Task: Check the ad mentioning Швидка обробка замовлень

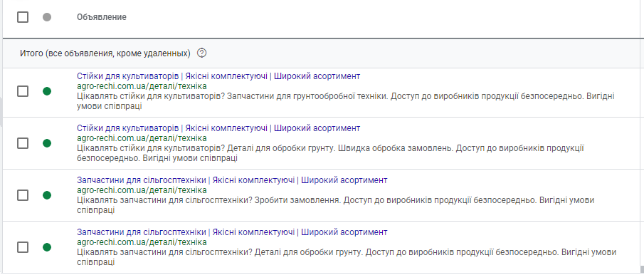Action: pyautogui.click(x=23, y=143)
